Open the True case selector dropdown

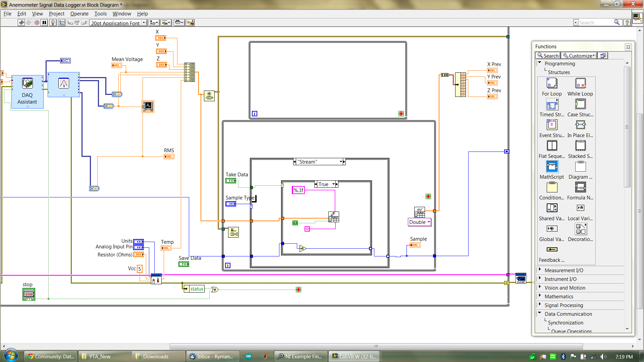coord(333,184)
